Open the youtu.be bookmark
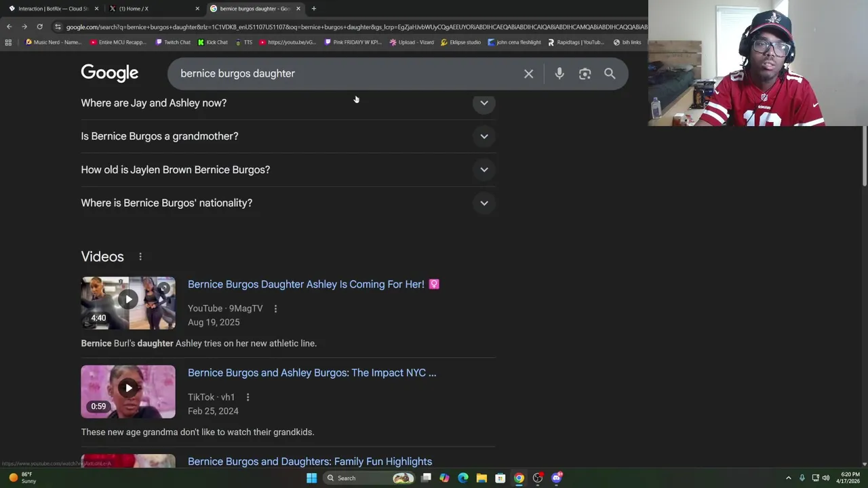Viewport: 868px width, 488px height. click(x=287, y=42)
